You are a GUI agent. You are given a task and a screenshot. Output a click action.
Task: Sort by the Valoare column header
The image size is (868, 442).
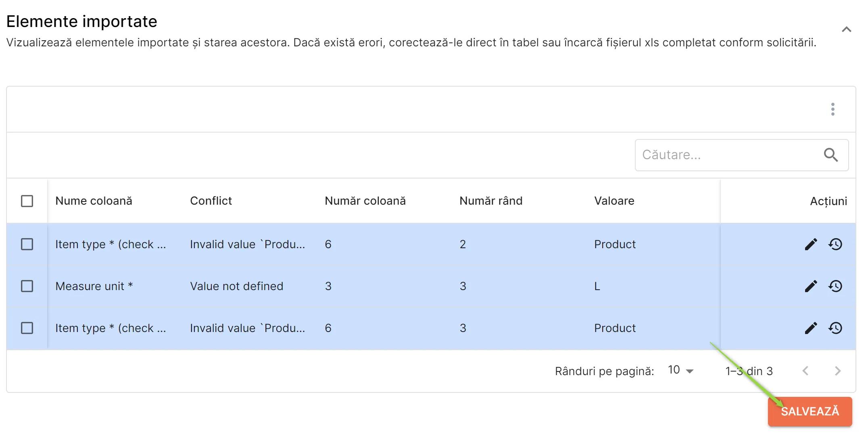pyautogui.click(x=614, y=201)
